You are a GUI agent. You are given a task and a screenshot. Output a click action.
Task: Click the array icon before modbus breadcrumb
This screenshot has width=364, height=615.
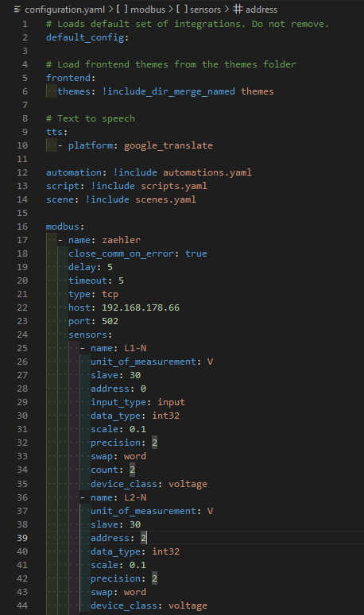pyautogui.click(x=122, y=9)
